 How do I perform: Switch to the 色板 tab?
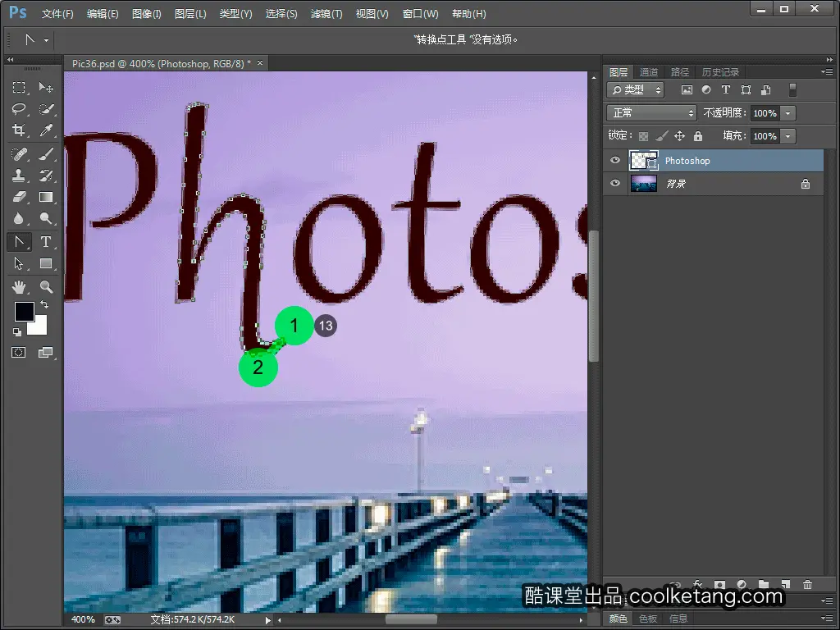coord(648,619)
